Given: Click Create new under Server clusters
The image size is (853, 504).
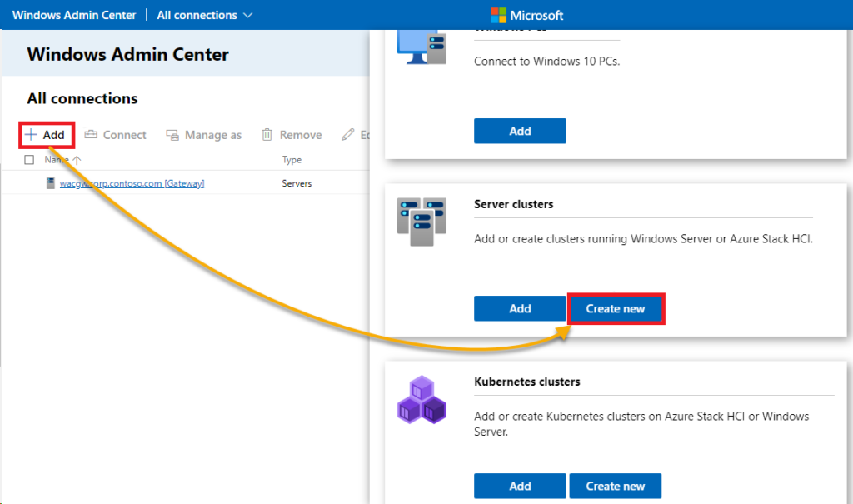Looking at the screenshot, I should tap(616, 308).
